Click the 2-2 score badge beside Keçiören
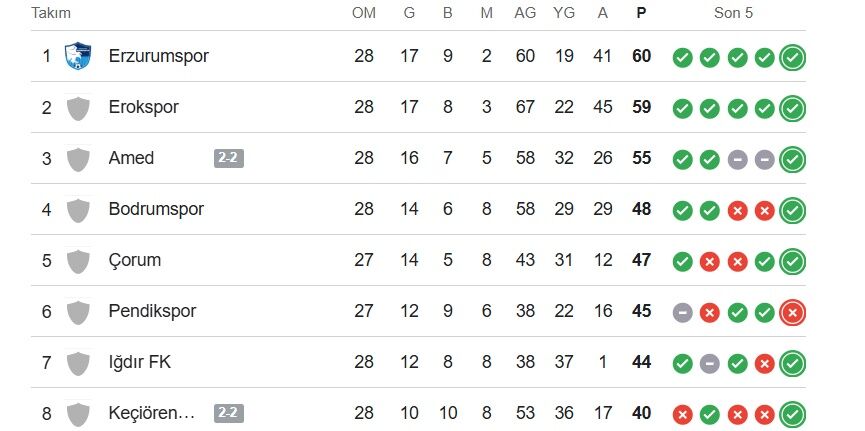 [228, 413]
